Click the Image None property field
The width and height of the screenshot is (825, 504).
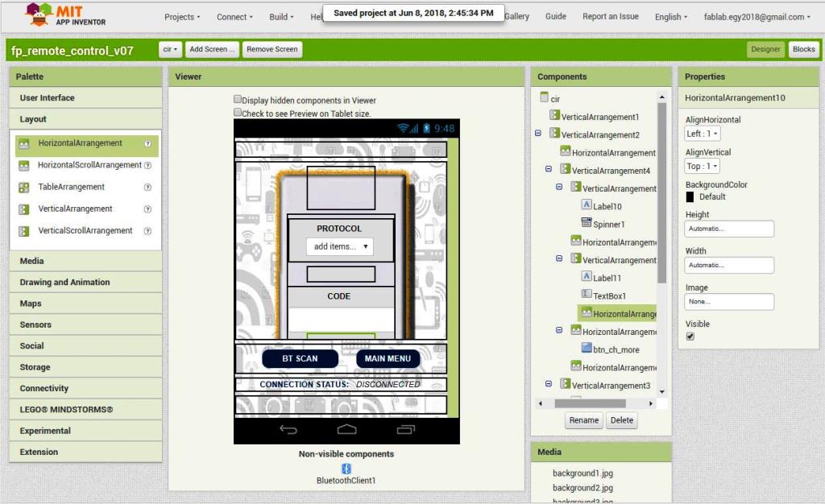(729, 302)
